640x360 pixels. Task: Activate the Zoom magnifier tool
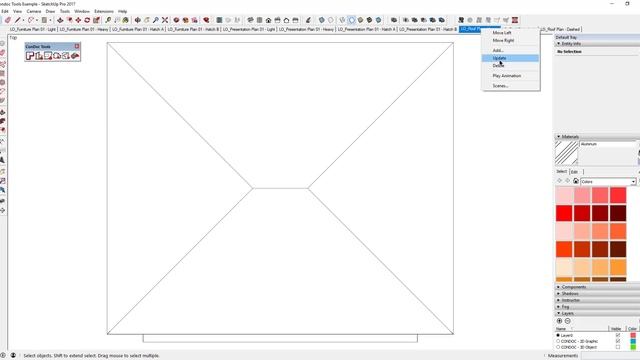tap(156, 20)
